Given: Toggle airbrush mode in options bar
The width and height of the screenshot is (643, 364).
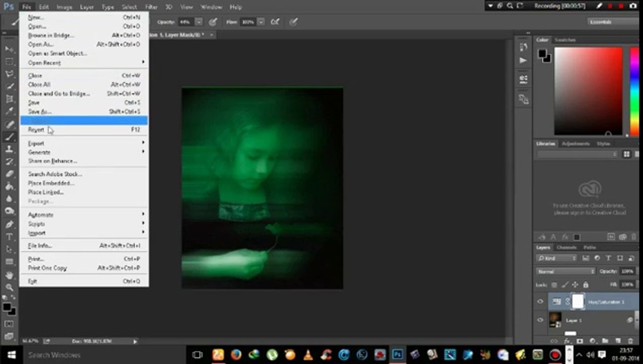Looking at the screenshot, I should (274, 22).
